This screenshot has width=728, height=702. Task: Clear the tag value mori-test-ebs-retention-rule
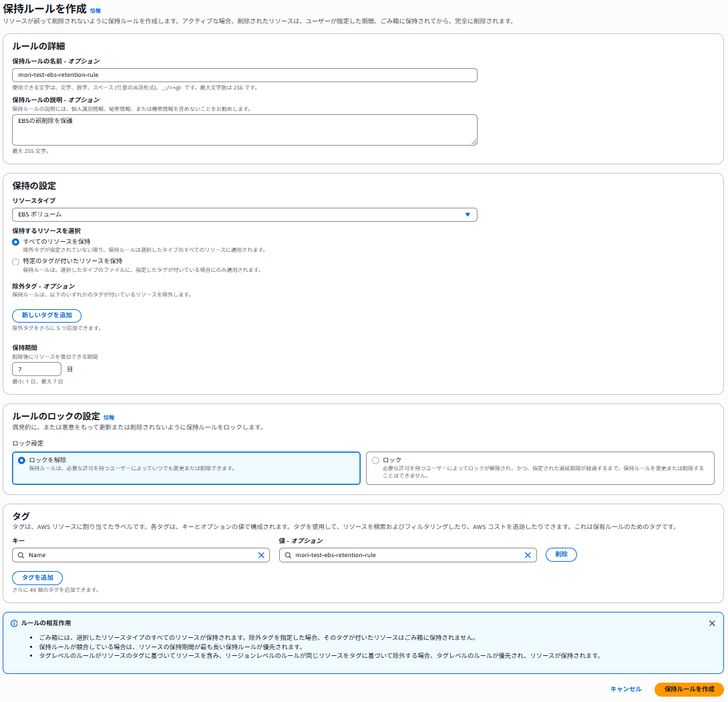pos(528,555)
